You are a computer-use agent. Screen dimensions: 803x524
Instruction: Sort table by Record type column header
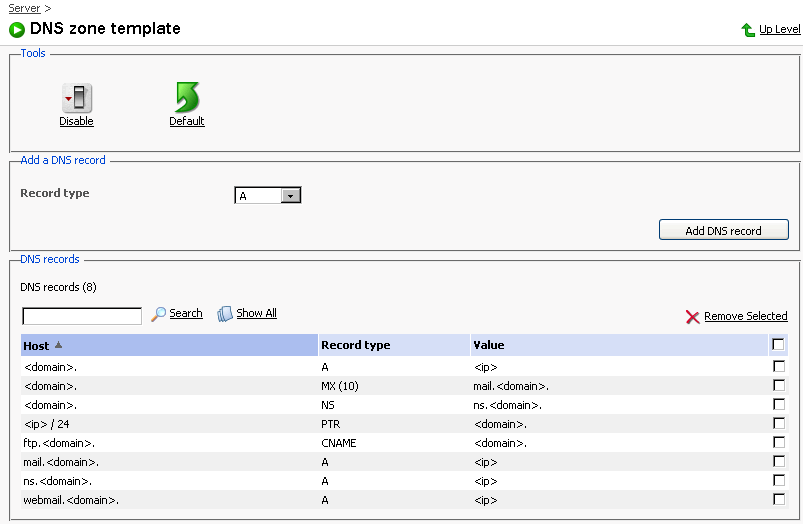(355, 345)
